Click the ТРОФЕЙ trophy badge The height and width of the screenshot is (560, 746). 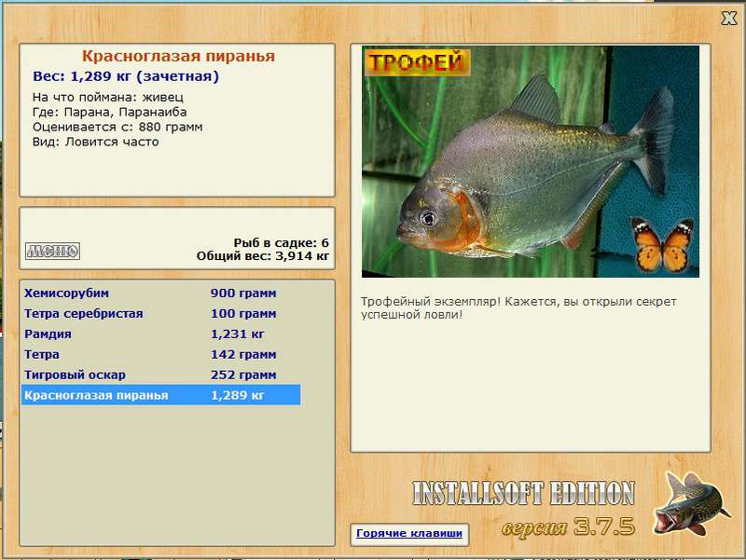[417, 62]
